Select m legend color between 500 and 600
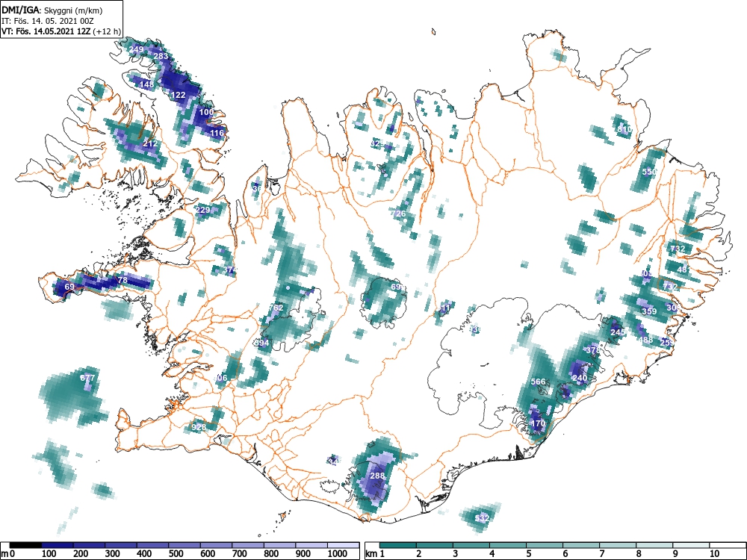Image resolution: width=747 pixels, height=560 pixels. pos(185,545)
